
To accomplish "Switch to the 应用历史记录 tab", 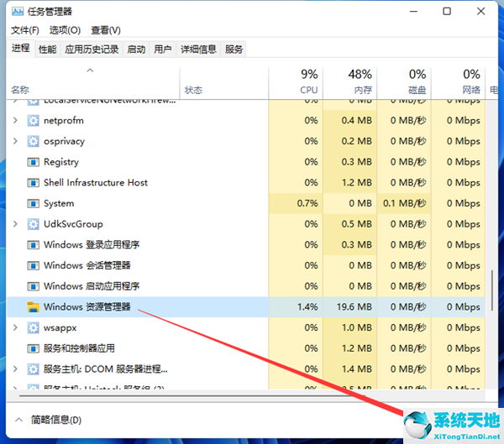I will [92, 50].
